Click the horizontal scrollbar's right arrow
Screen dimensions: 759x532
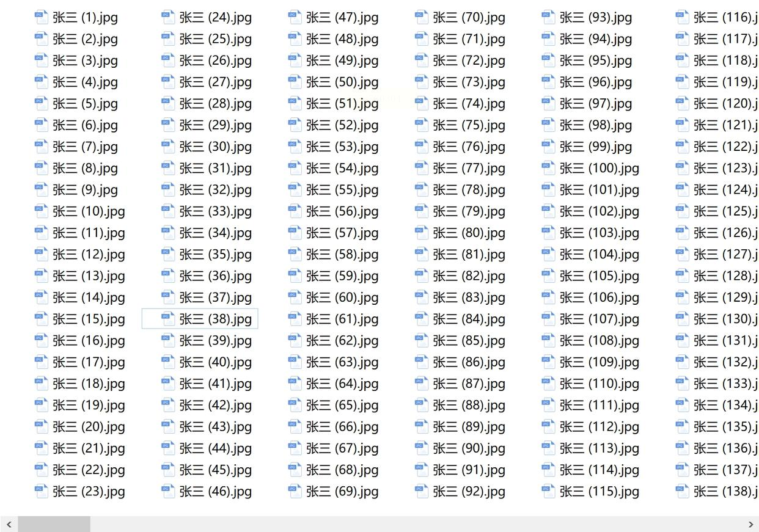tap(750, 524)
